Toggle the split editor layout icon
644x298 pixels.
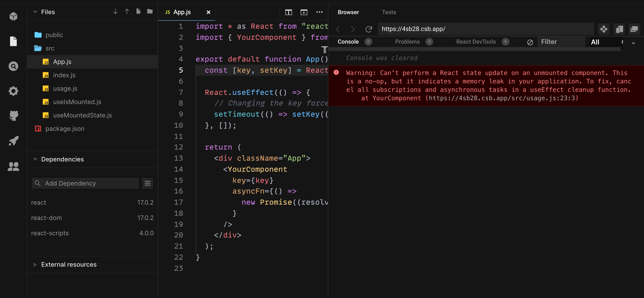click(x=288, y=12)
